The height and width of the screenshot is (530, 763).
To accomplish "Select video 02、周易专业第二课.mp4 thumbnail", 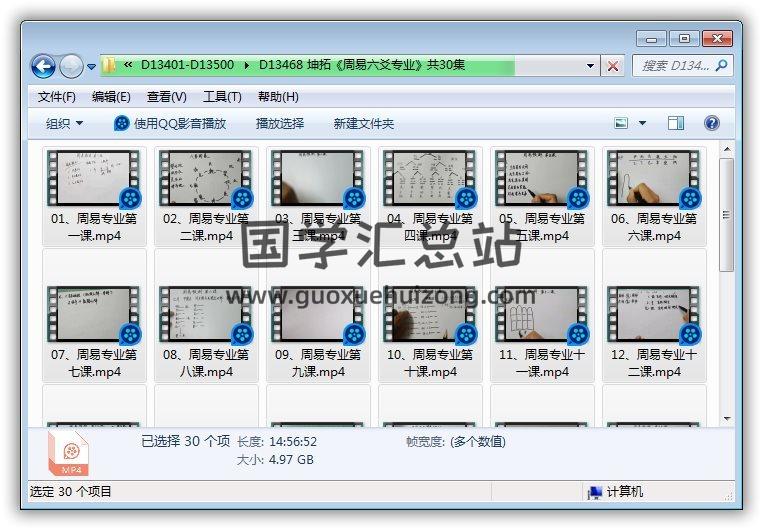I will click(206, 179).
